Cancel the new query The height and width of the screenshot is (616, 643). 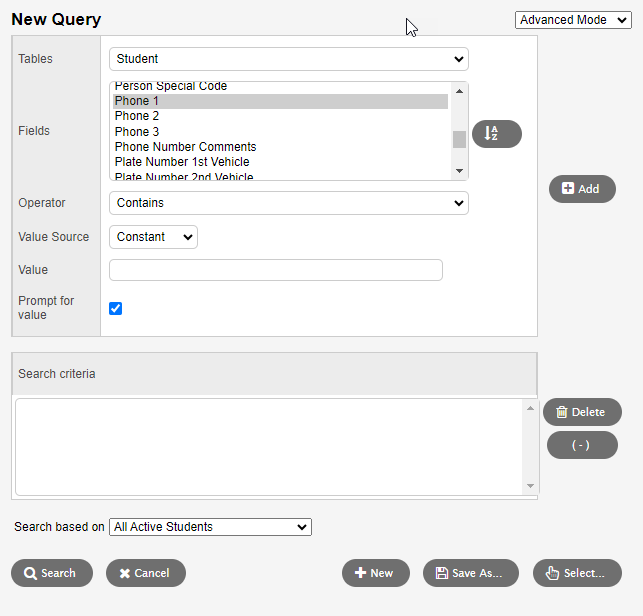click(x=145, y=573)
